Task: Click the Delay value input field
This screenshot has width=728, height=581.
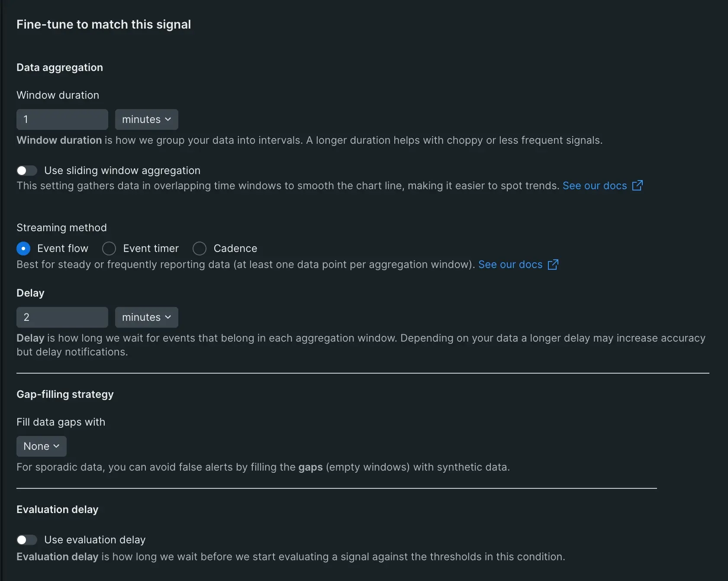Action: tap(62, 317)
